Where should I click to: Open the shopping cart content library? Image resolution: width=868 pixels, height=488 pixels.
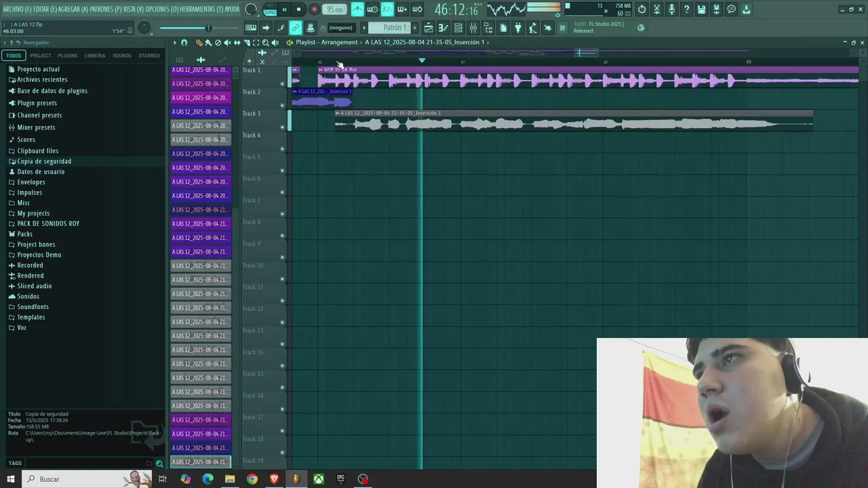[561, 28]
